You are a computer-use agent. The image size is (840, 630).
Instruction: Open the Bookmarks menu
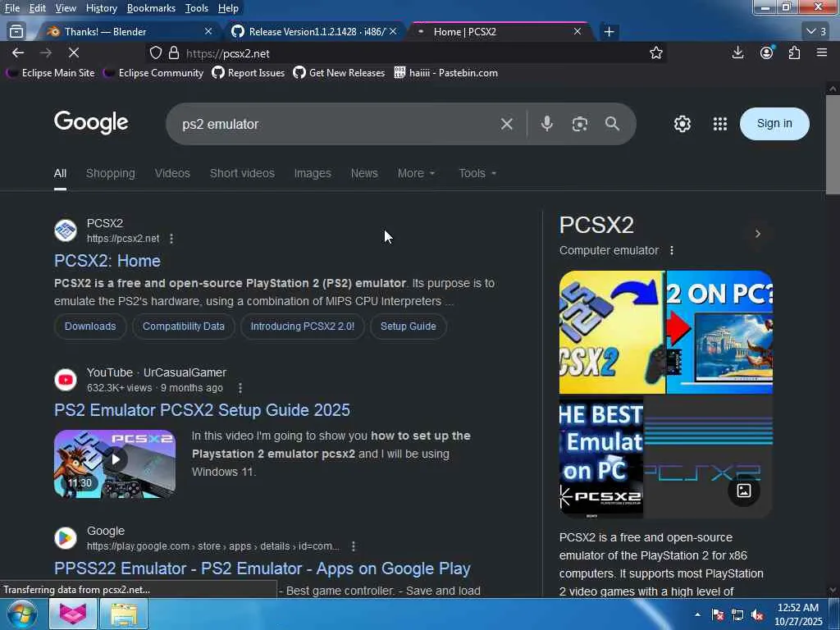coord(151,8)
